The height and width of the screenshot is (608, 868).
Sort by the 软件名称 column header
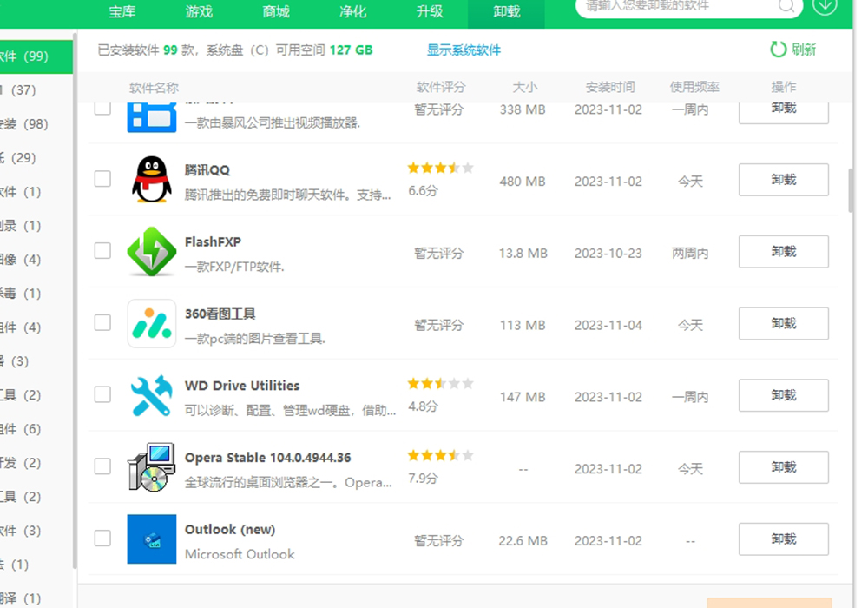pyautogui.click(x=154, y=88)
